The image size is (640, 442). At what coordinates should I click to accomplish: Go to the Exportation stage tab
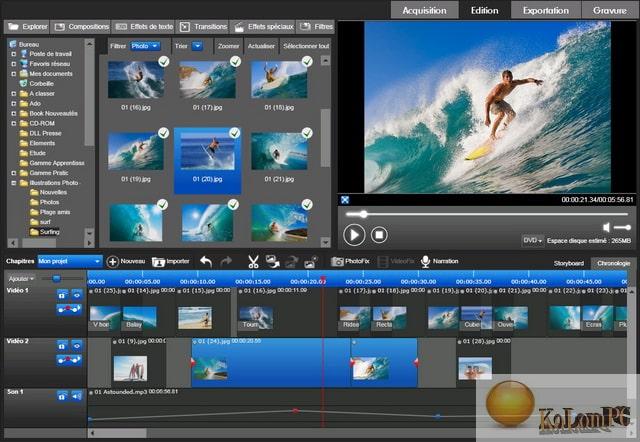click(546, 10)
